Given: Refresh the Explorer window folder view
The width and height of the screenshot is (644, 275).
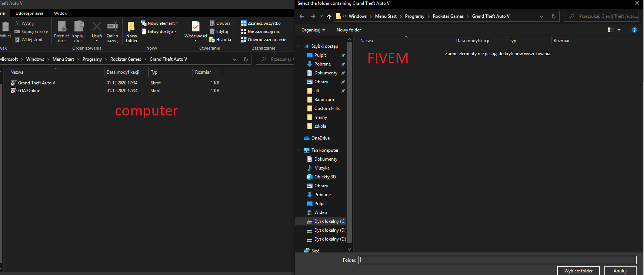Looking at the screenshot, I should 246,59.
